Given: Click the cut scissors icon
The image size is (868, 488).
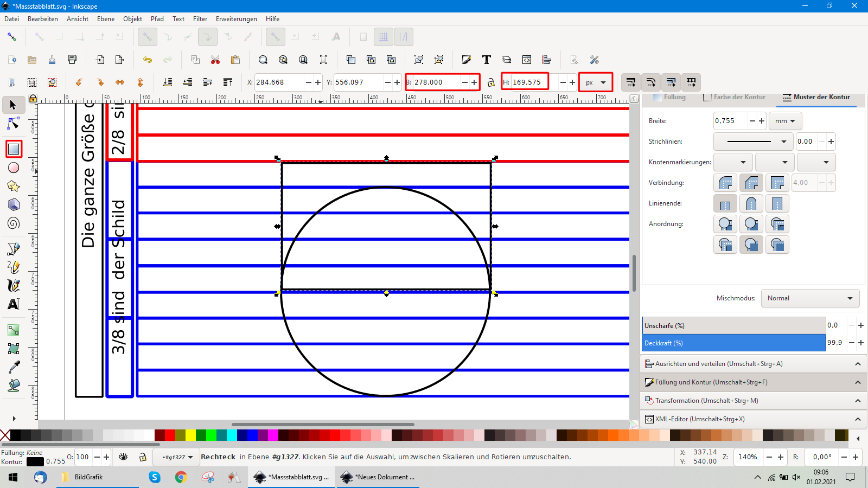Looking at the screenshot, I should click(215, 60).
